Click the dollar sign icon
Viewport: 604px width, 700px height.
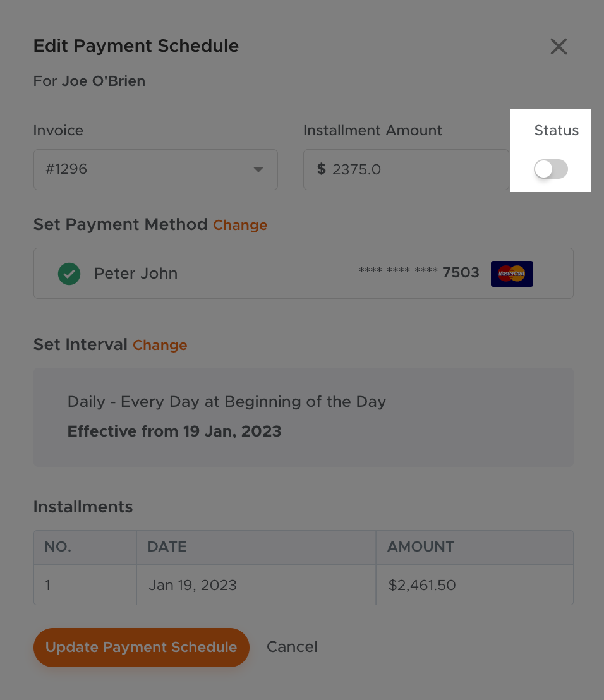(x=321, y=169)
